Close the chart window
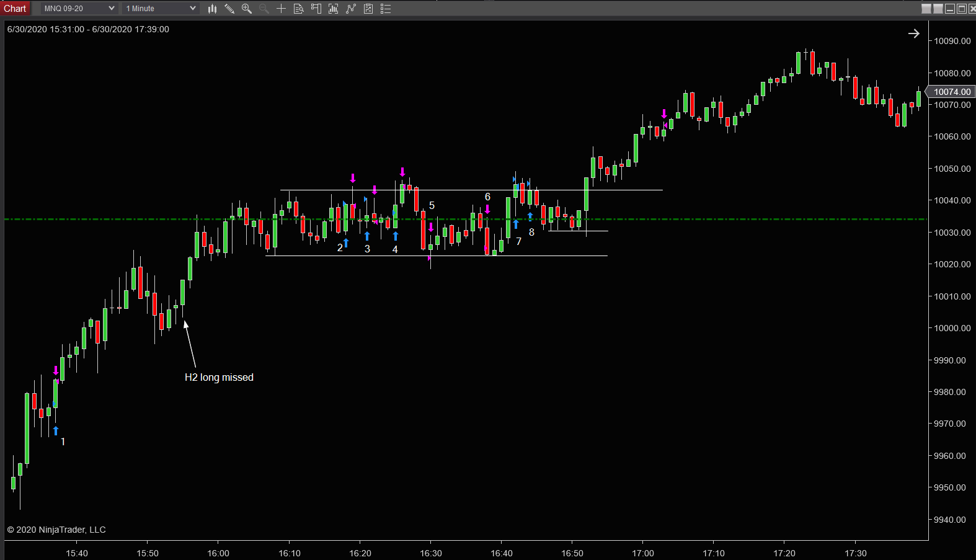 tap(972, 8)
